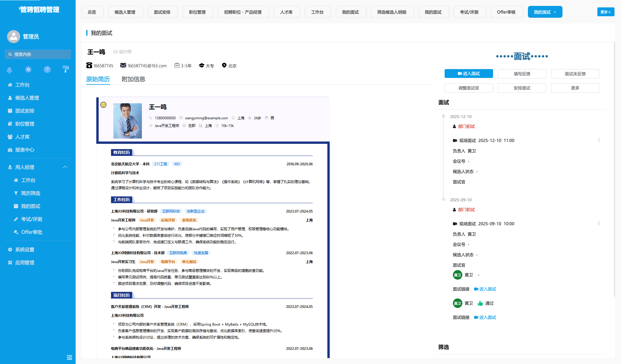Open the 筛选候选人明细 tab

coord(392,12)
